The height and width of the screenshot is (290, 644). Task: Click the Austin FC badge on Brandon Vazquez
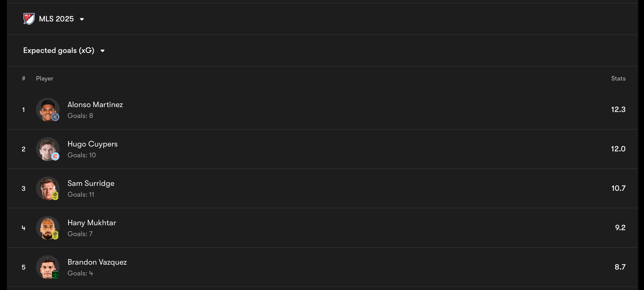[x=55, y=275]
